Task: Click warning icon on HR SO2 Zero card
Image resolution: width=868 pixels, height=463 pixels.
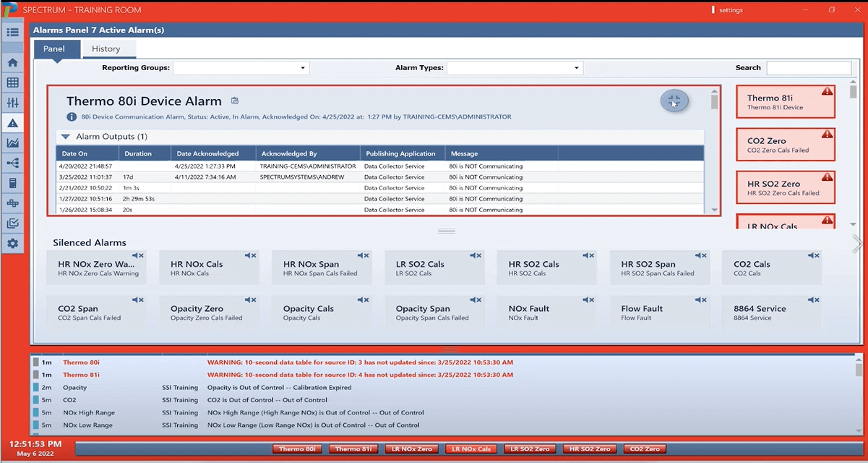Action: click(x=827, y=177)
